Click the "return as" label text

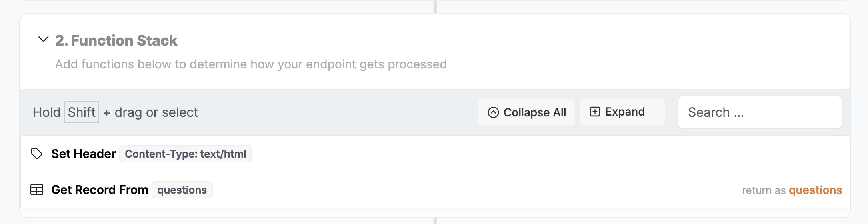(764, 190)
